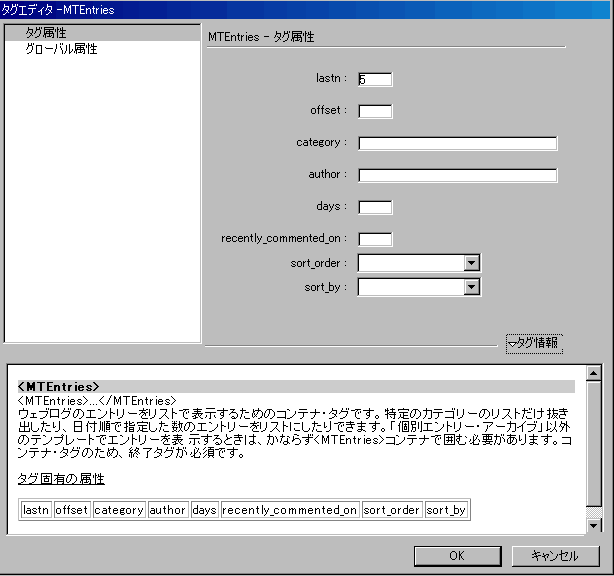The height and width of the screenshot is (576, 614).
Task: Click the recently_commented_on cell in attribute table
Action: coord(290,510)
